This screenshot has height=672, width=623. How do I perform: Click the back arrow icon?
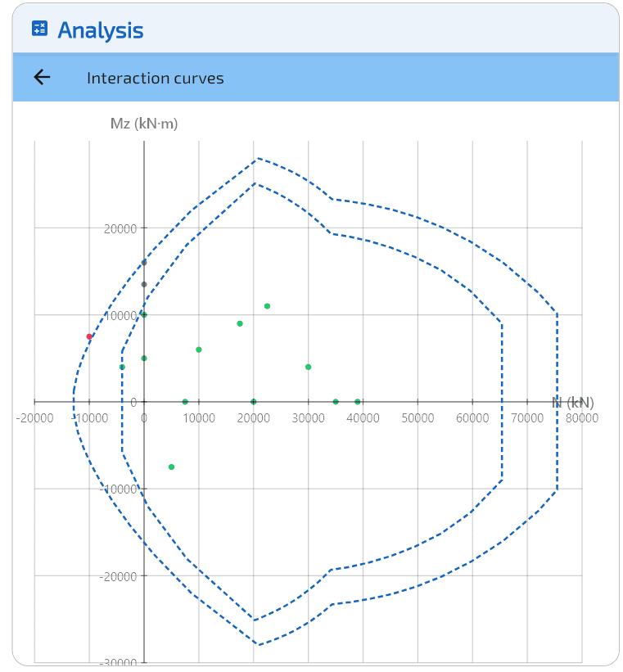(42, 78)
